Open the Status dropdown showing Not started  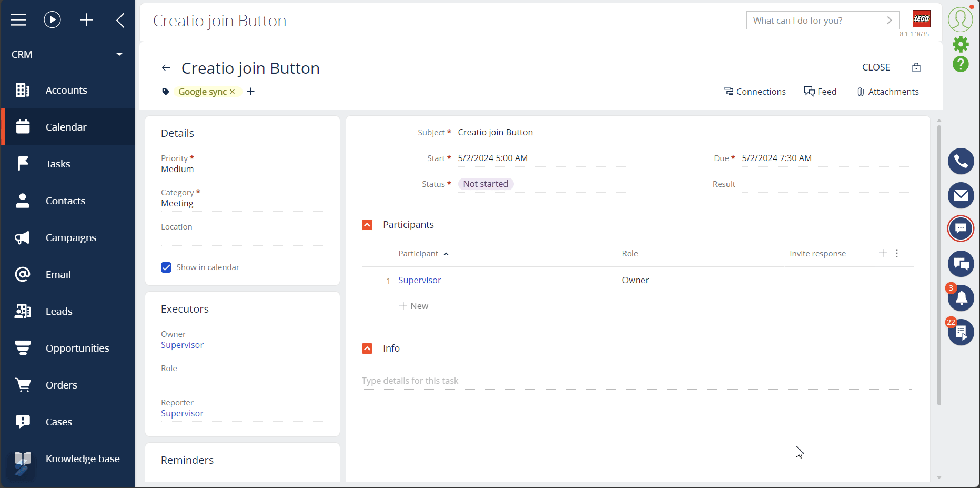click(543, 184)
